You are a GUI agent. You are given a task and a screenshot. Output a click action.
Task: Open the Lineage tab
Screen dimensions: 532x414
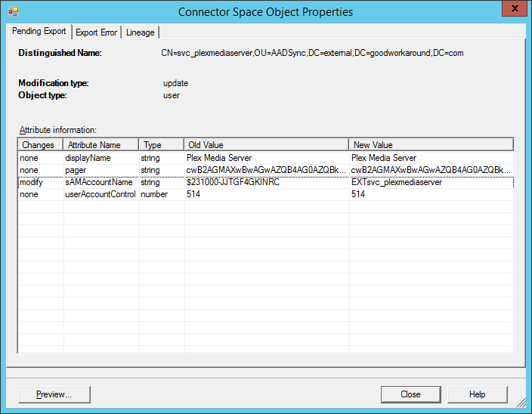click(x=140, y=32)
